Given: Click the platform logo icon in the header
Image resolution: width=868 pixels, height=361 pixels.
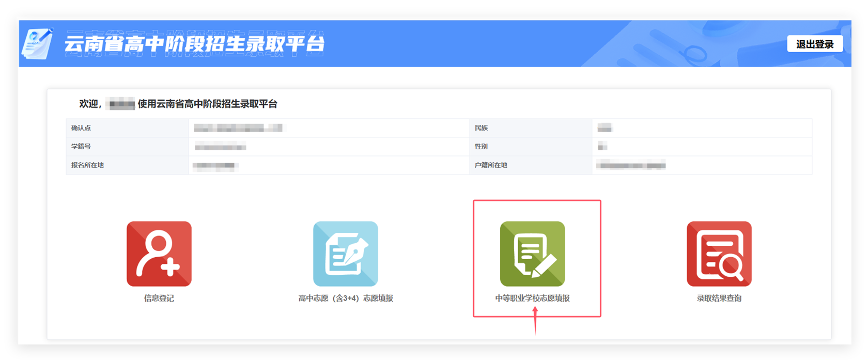Looking at the screenshot, I should 37,43.
